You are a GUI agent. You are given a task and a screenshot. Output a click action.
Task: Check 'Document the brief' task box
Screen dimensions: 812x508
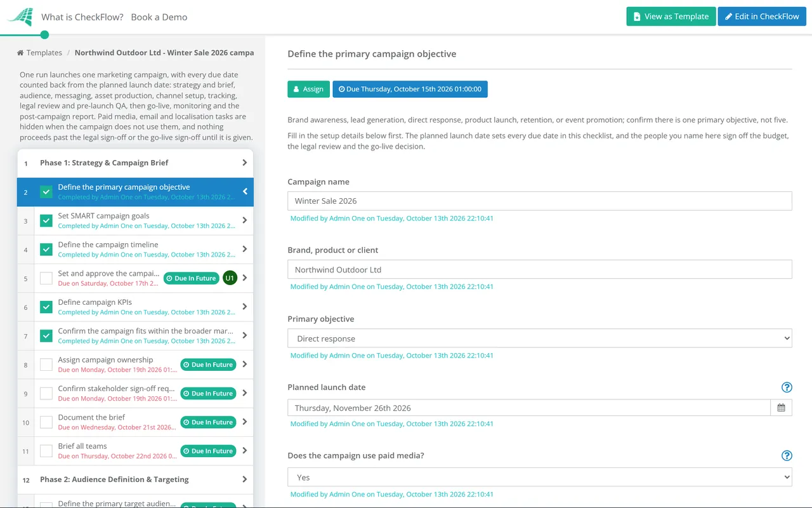point(46,422)
